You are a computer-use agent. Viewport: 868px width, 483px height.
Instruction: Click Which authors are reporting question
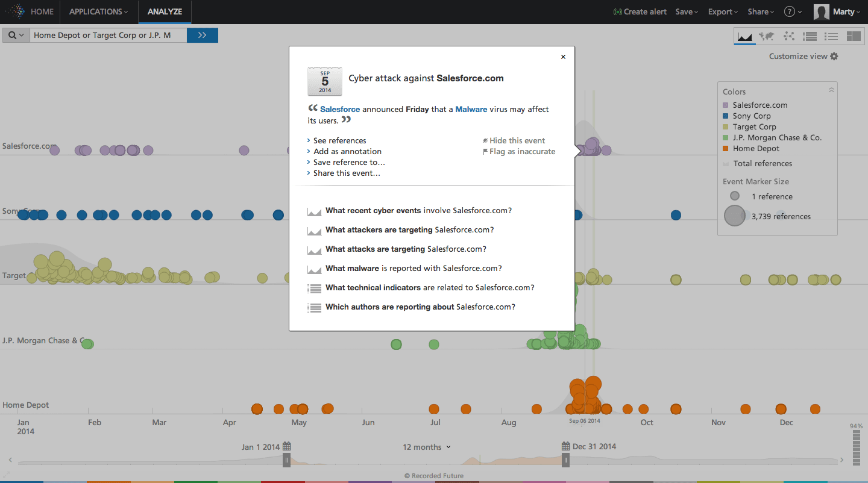pos(420,307)
